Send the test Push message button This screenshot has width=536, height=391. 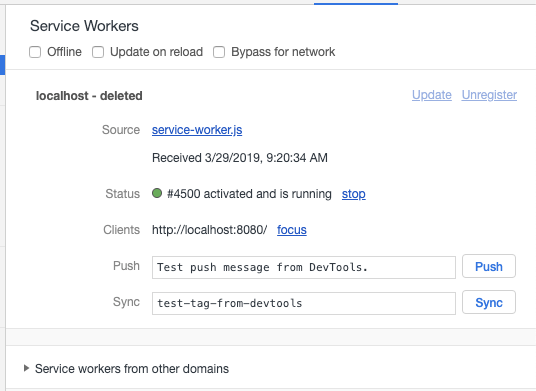(x=489, y=266)
